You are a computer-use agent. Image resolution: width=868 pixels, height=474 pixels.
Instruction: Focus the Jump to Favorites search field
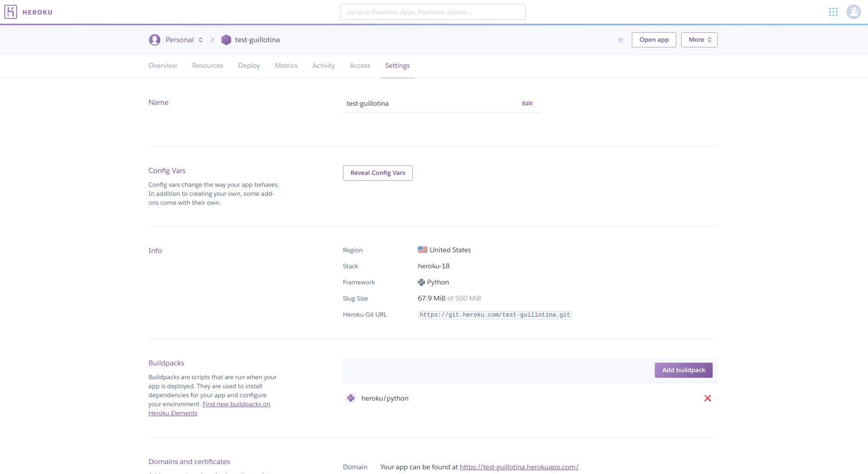tap(433, 12)
